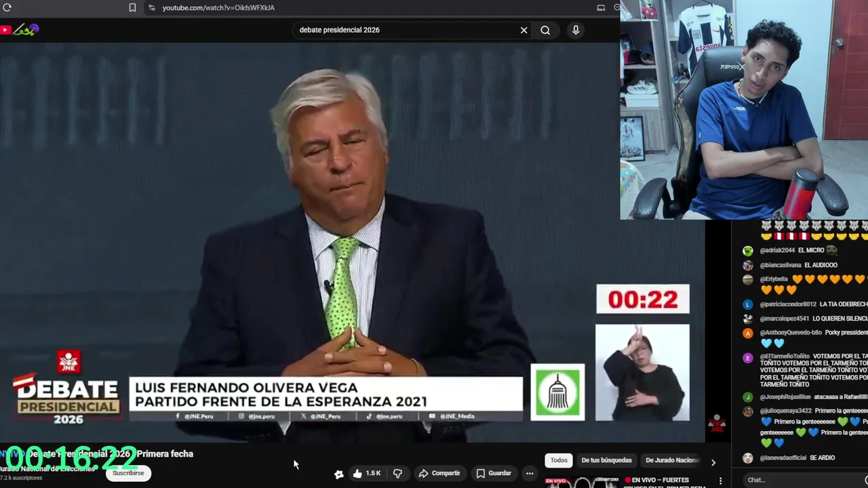The width and height of the screenshot is (868, 488).
Task: Click the avatar of @lanevadaofficial
Action: pyautogui.click(x=747, y=458)
